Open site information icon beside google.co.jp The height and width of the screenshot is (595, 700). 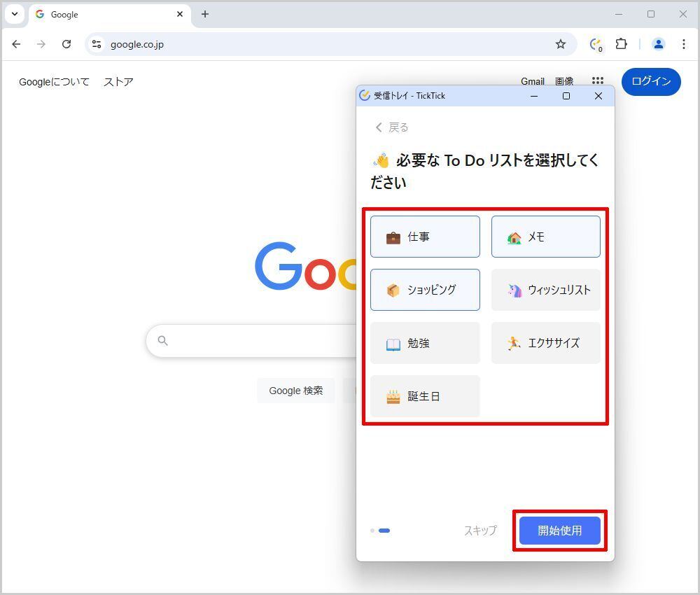[97, 44]
